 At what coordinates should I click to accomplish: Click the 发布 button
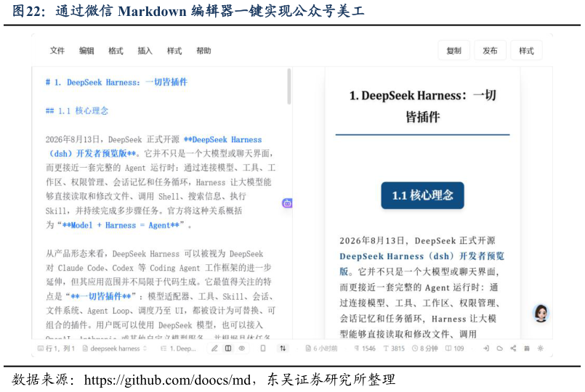pos(490,50)
